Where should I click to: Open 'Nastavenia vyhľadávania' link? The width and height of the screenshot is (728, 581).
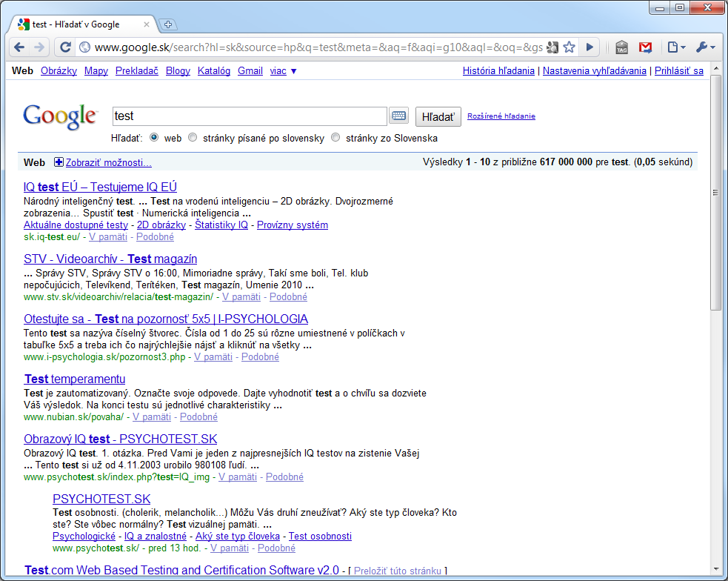594,71
